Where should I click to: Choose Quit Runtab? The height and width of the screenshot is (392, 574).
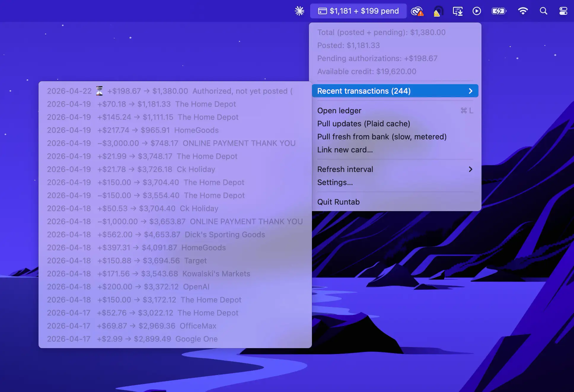click(338, 202)
